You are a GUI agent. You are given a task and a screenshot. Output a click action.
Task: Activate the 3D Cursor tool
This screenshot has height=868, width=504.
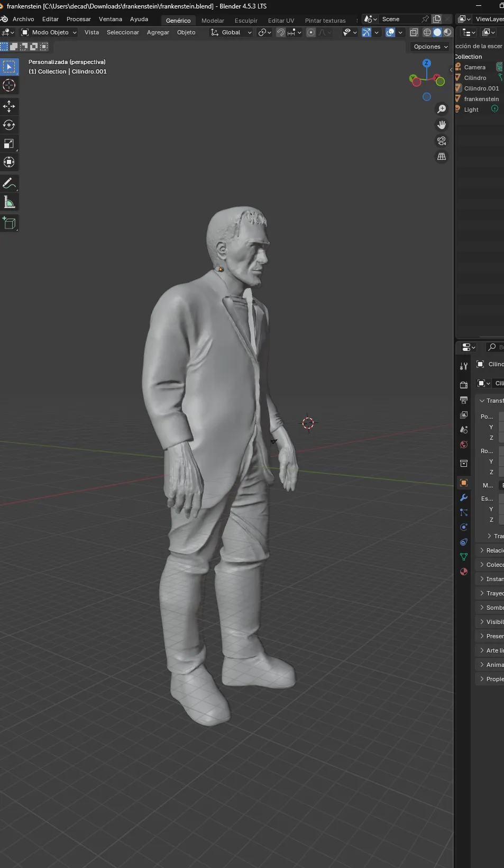9,86
